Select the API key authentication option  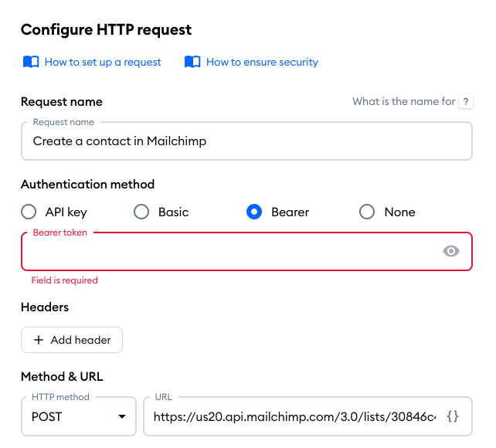(x=29, y=212)
